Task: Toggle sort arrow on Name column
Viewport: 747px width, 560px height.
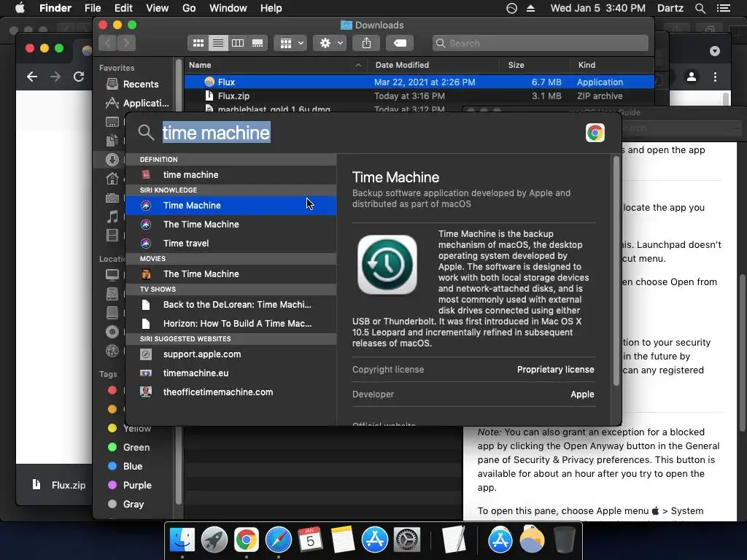Action: (x=358, y=65)
